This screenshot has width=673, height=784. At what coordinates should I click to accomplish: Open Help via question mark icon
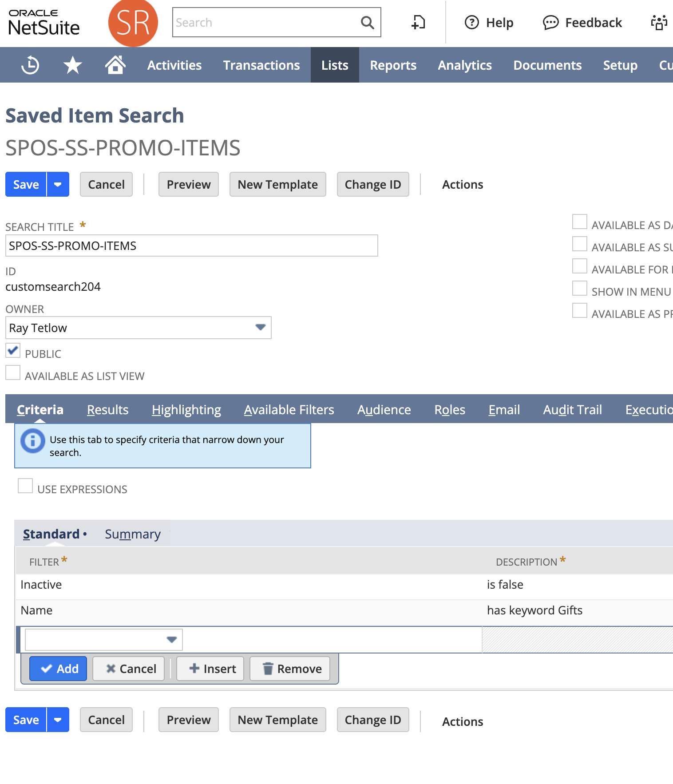pos(471,22)
